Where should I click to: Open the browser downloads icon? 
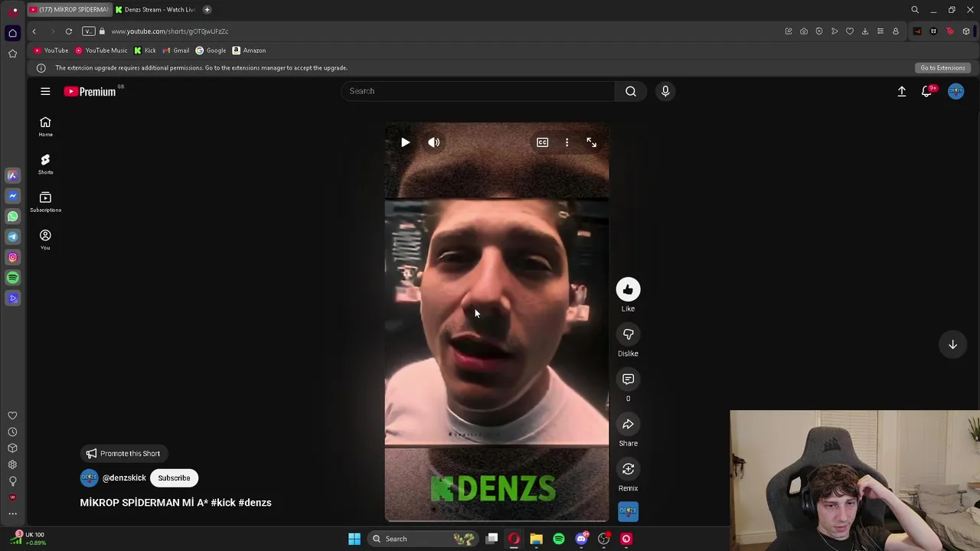(865, 31)
